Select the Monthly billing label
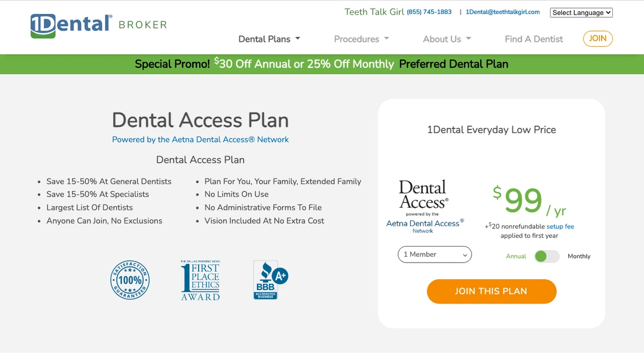The height and width of the screenshot is (354, 644). (x=579, y=256)
